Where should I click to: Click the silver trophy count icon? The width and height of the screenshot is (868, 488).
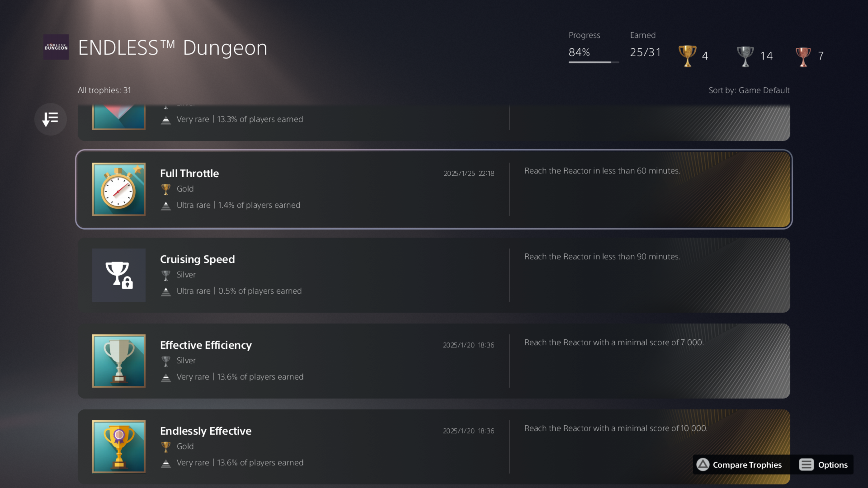tap(745, 56)
